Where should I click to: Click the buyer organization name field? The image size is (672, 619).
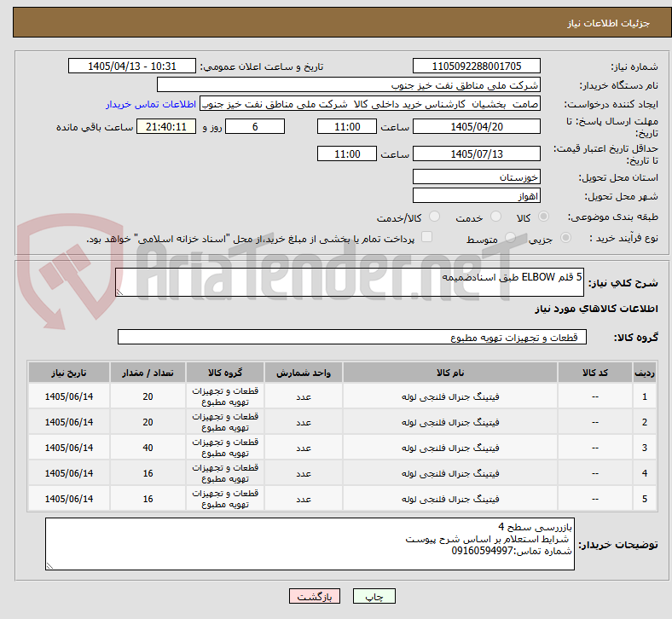click(349, 84)
